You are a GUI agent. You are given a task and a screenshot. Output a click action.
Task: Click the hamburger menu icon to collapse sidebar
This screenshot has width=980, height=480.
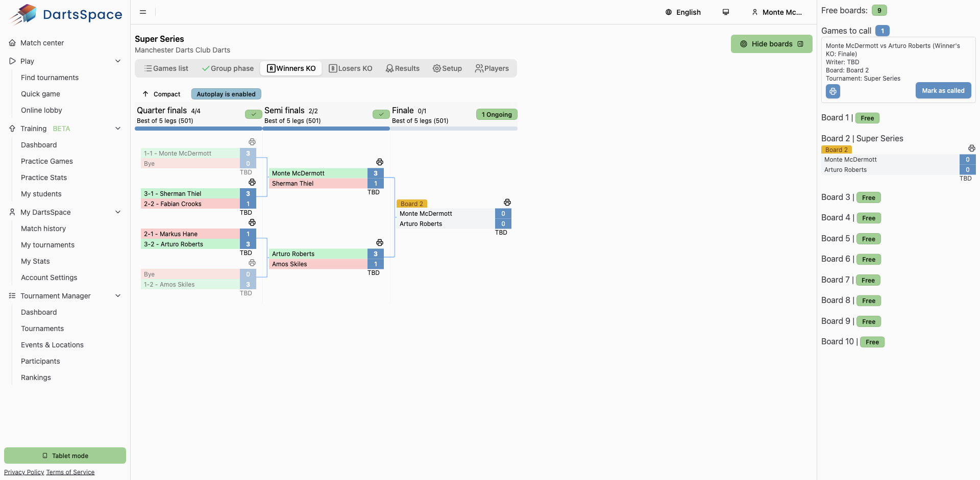click(143, 12)
